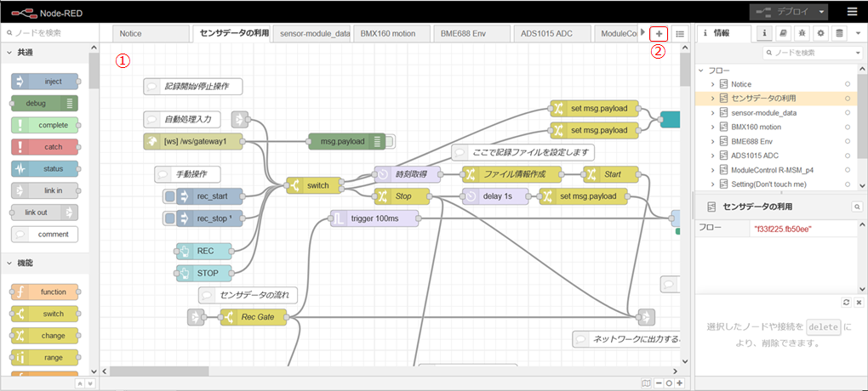Screen dimensions: 868x391
Task: Open the context data database icon tab
Action: (x=840, y=33)
